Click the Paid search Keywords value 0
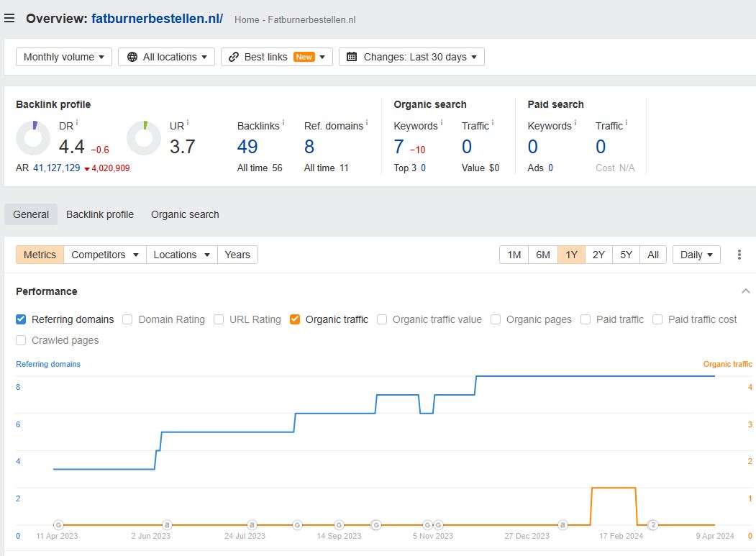 533,147
